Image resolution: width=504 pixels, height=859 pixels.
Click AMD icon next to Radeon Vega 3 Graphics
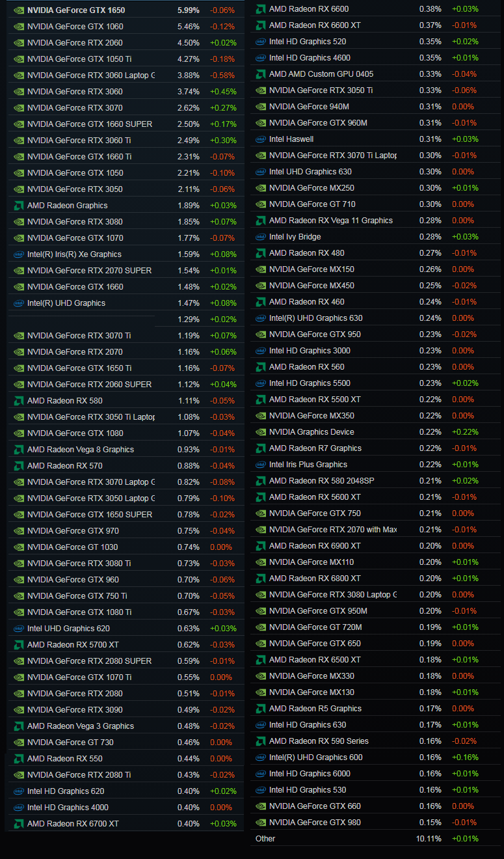(x=19, y=726)
